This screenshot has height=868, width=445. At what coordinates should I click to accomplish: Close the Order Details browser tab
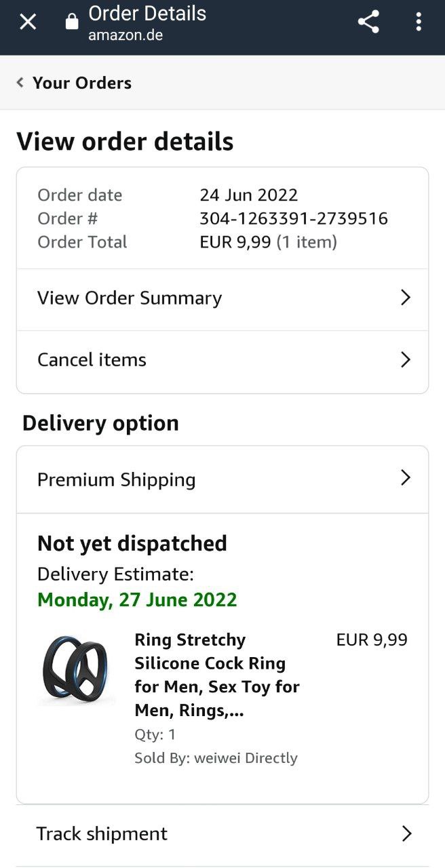pyautogui.click(x=28, y=22)
